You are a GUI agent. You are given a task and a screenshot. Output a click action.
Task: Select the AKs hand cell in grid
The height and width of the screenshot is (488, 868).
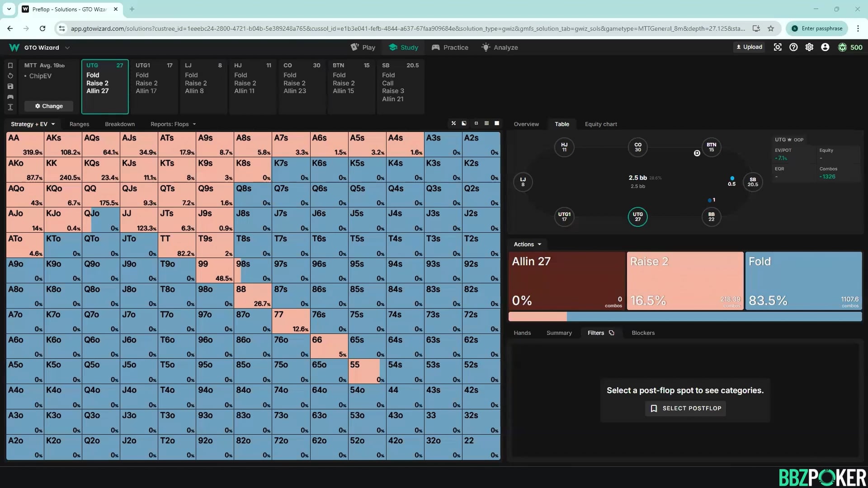coord(63,144)
